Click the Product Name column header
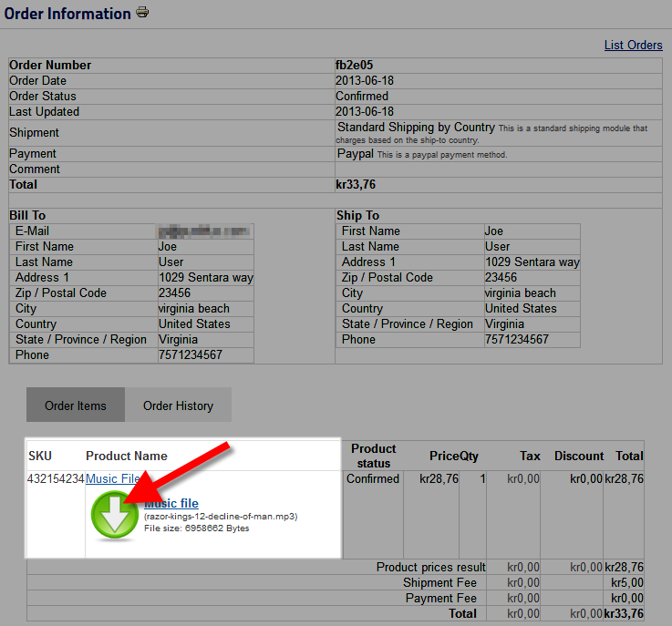 [x=127, y=456]
